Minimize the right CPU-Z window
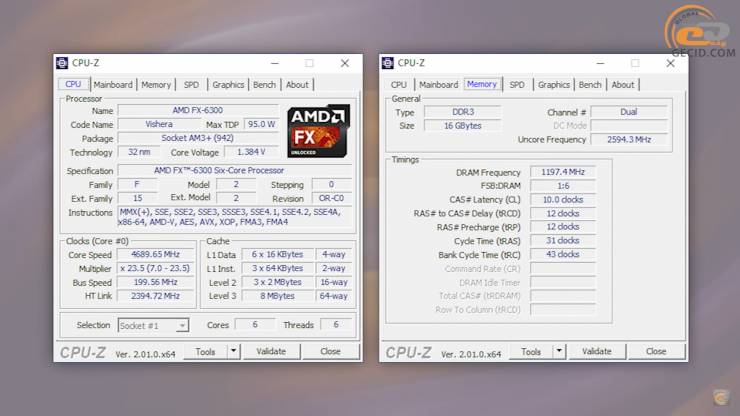Screen dimensions: 740x416 (x=600, y=63)
